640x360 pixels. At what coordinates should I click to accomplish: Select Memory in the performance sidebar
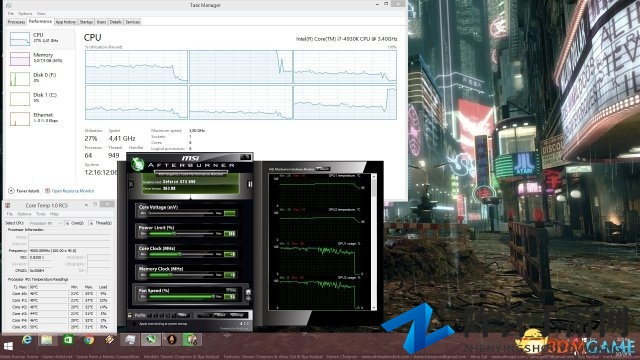click(x=40, y=58)
